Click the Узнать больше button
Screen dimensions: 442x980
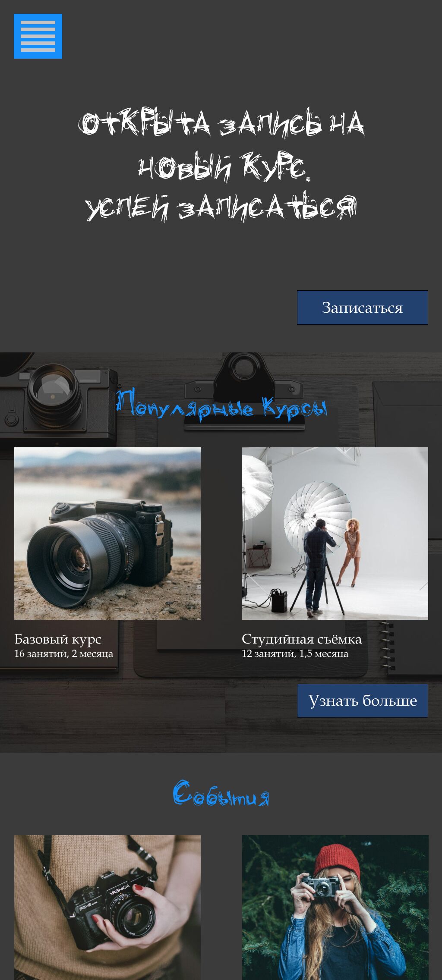363,700
